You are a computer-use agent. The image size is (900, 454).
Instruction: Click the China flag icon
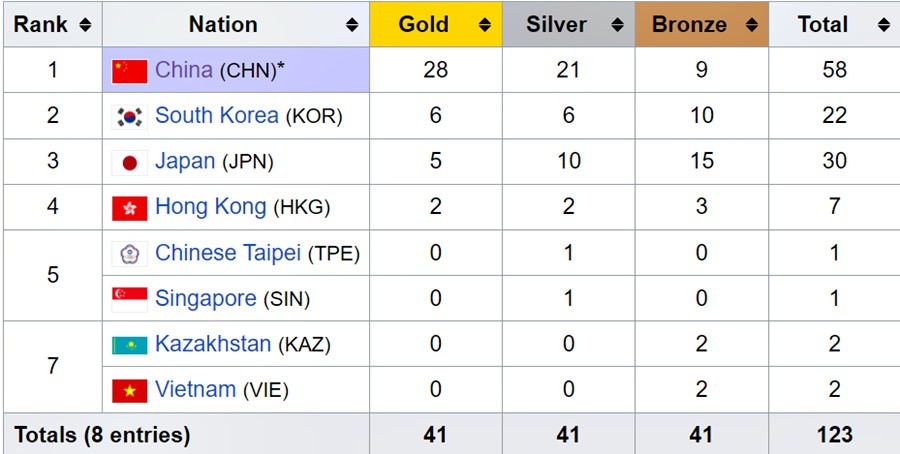coord(129,71)
